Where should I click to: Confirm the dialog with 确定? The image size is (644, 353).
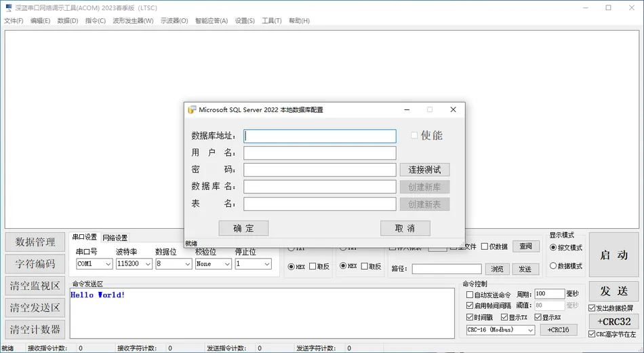[243, 228]
